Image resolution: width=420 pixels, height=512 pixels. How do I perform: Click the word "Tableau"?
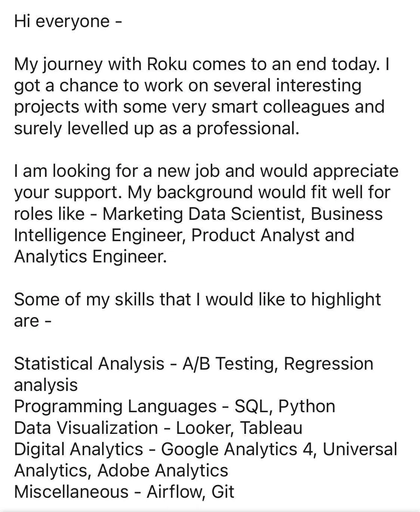271,428
